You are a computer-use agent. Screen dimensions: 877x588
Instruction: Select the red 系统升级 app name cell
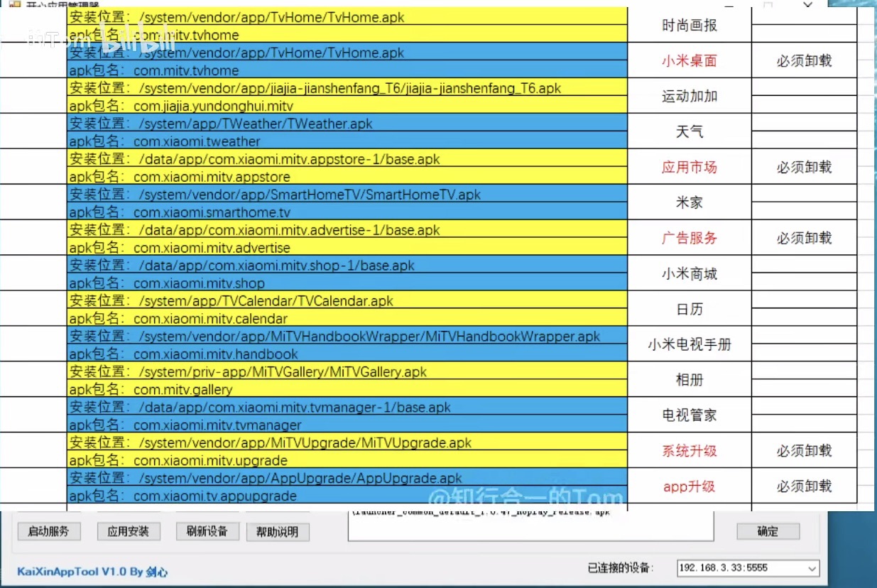tap(690, 451)
